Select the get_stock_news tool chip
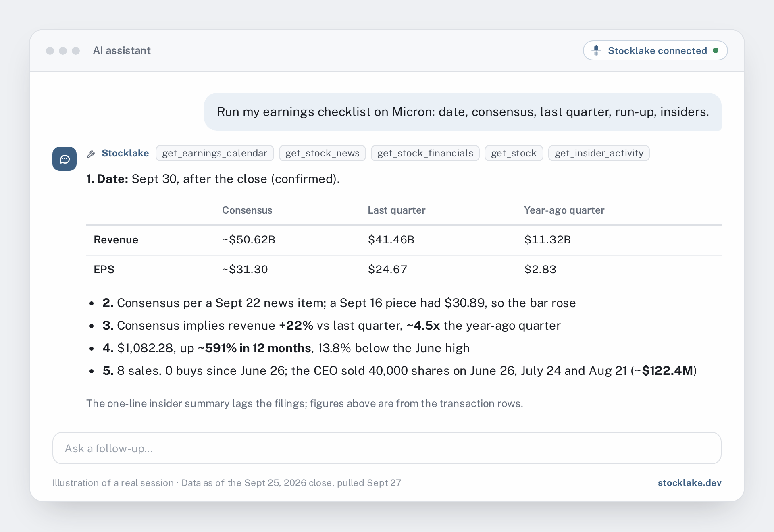The width and height of the screenshot is (774, 532). click(x=322, y=153)
